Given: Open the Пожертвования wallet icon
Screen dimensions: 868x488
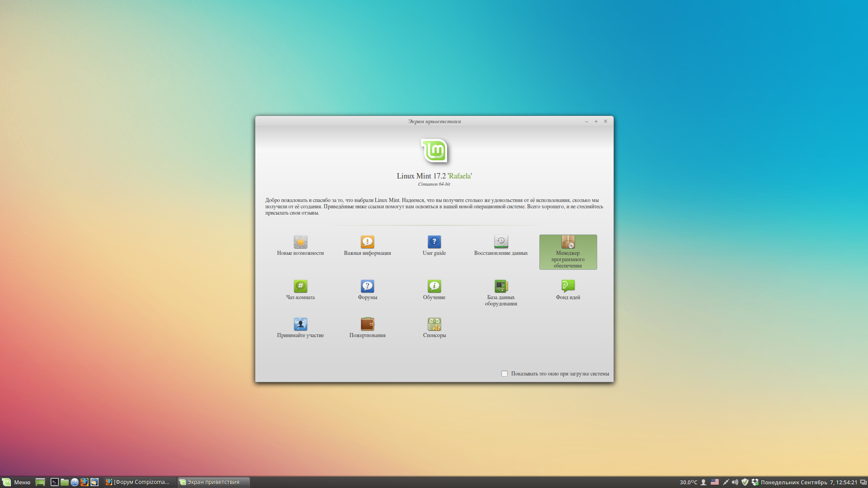Looking at the screenshot, I should pyautogui.click(x=367, y=324).
